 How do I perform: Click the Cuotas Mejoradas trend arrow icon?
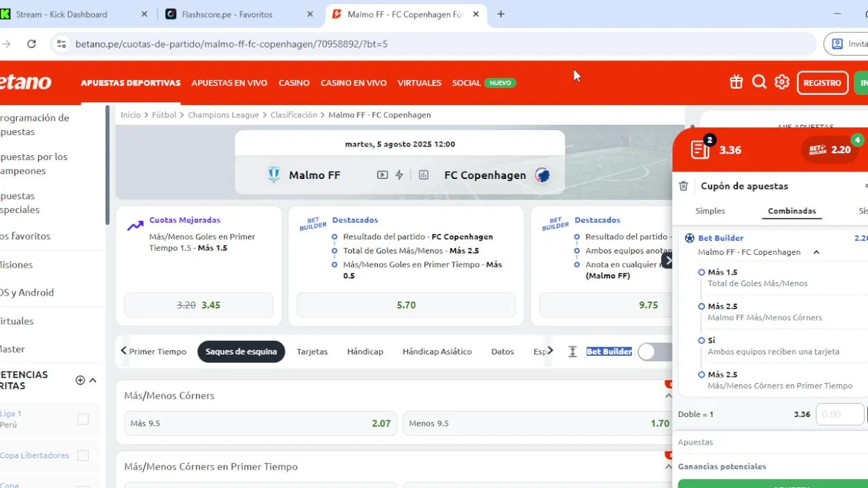coord(135,226)
